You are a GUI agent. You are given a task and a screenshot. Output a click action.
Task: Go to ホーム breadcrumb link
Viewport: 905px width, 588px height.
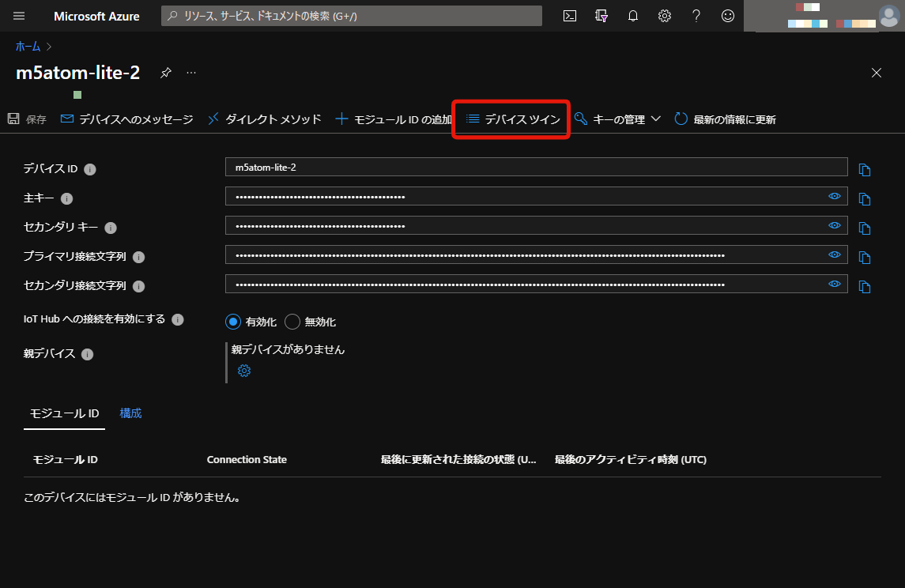click(28, 47)
